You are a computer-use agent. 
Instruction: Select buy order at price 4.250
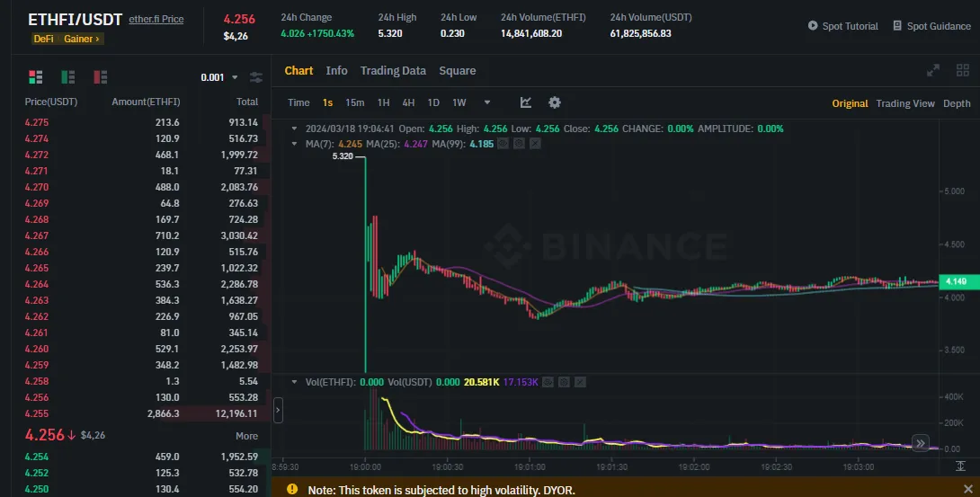tap(141, 490)
